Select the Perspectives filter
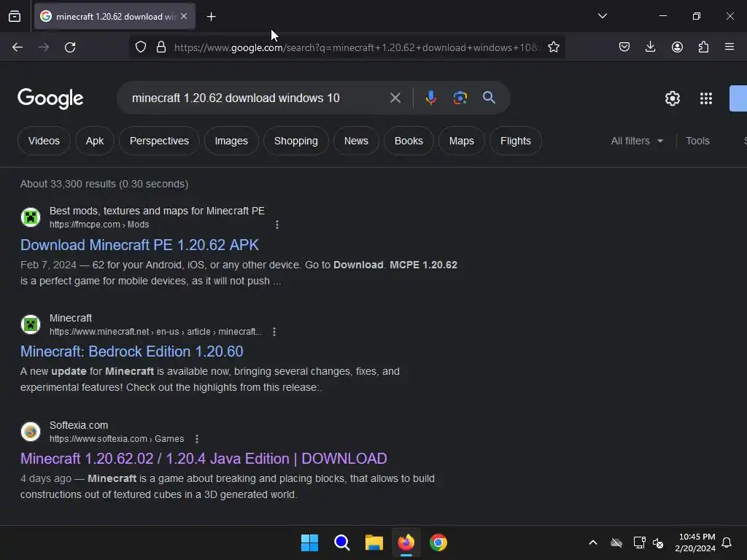 point(159,141)
